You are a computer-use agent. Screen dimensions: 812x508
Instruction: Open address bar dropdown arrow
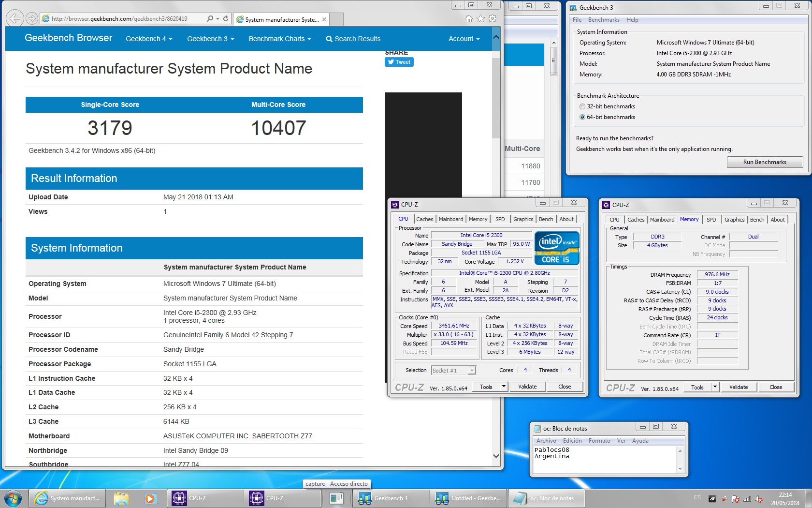coord(218,18)
